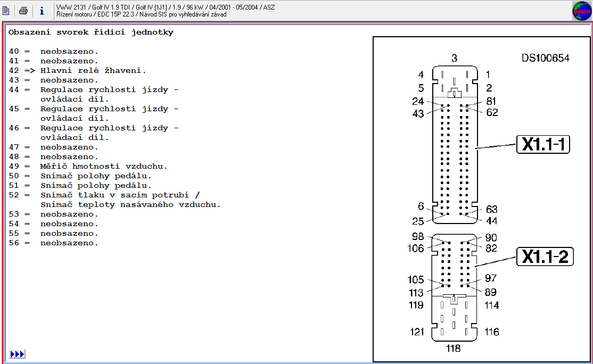This screenshot has height=364, width=593.
Task: Click the X1.1-1 connector label
Action: (x=542, y=145)
